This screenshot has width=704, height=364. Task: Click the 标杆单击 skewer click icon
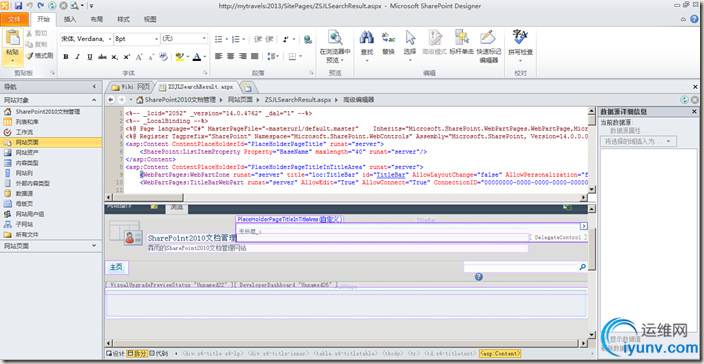pyautogui.click(x=461, y=43)
